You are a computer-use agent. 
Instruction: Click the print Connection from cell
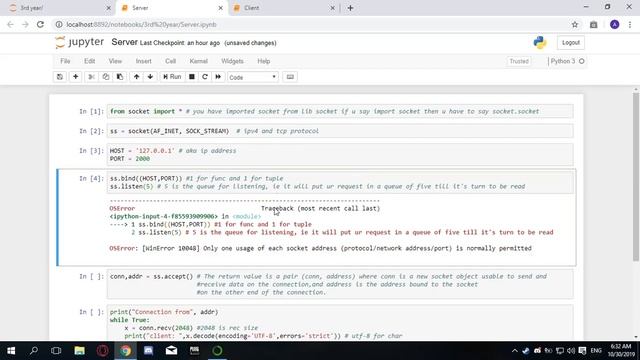point(340,323)
